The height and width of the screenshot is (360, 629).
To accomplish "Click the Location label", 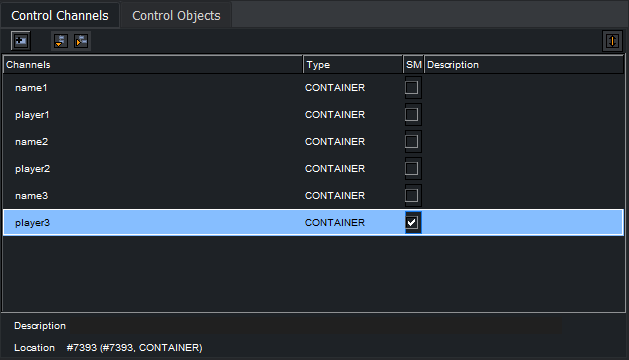I will (34, 348).
